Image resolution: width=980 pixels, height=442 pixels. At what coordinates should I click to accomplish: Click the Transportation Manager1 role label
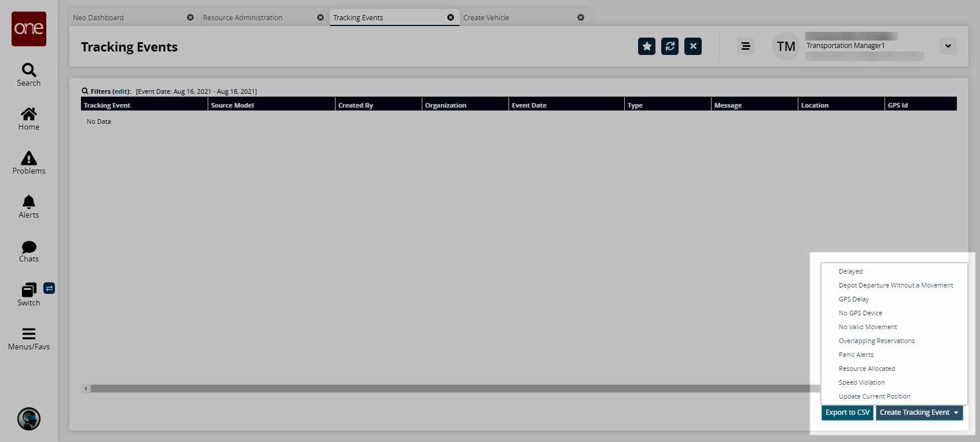(x=845, y=46)
